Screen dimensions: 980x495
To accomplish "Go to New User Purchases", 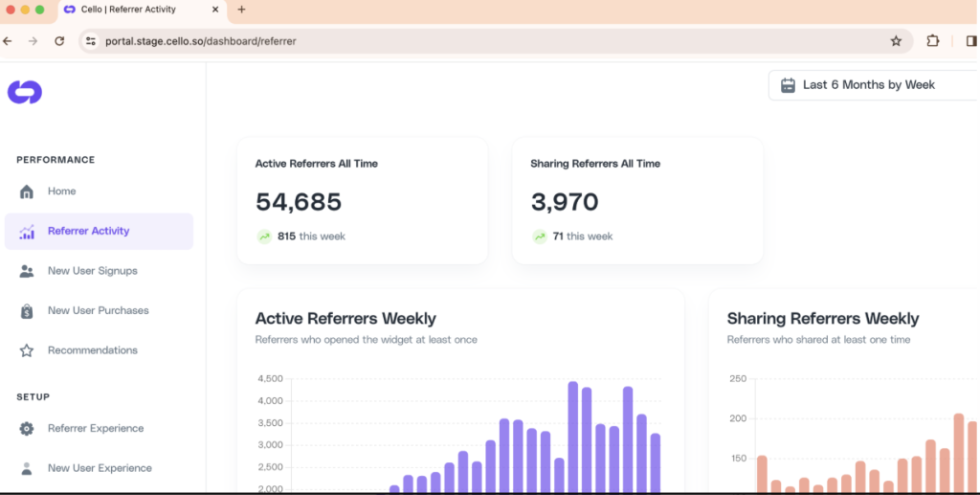I will pos(99,310).
